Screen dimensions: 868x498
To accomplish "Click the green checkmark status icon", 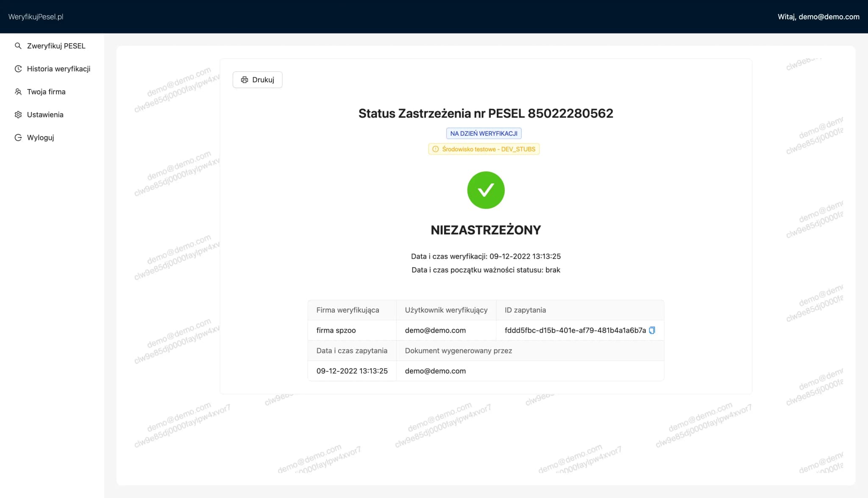I will (x=486, y=190).
